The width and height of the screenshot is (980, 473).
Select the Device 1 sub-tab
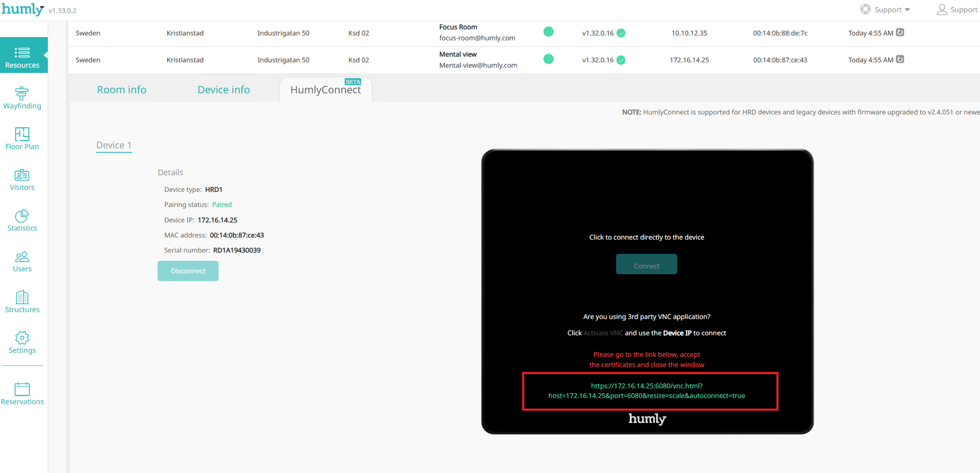coord(114,145)
